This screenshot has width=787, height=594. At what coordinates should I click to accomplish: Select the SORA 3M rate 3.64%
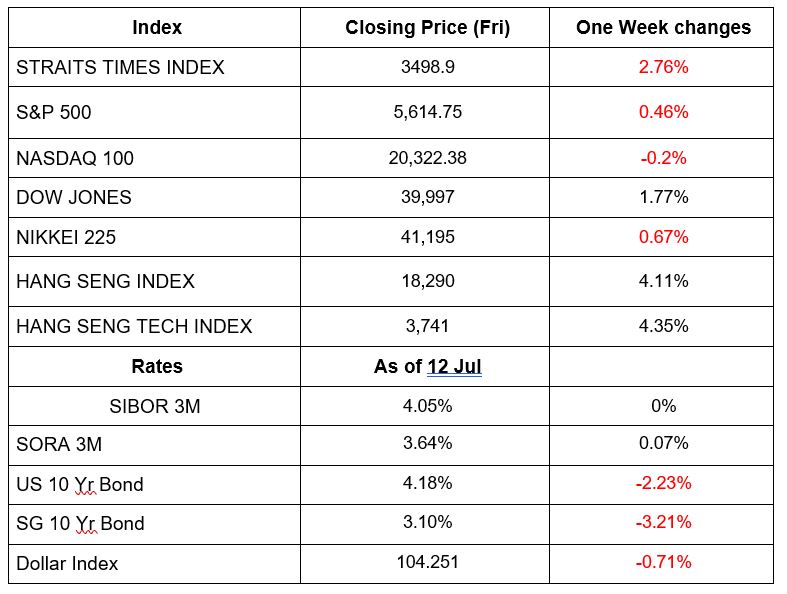point(427,444)
